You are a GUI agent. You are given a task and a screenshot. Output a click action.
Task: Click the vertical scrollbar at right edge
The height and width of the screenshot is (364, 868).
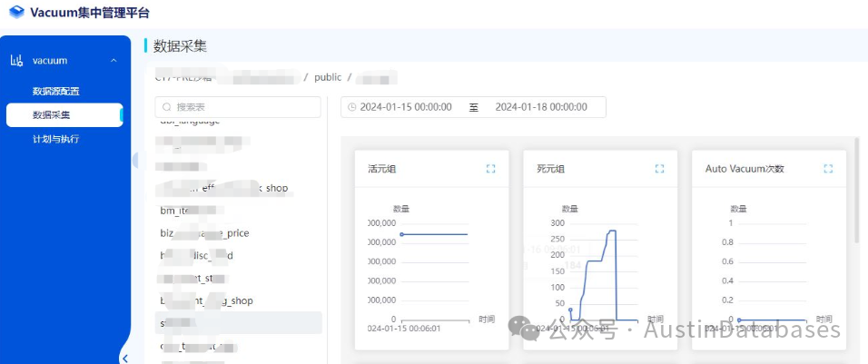(857, 191)
